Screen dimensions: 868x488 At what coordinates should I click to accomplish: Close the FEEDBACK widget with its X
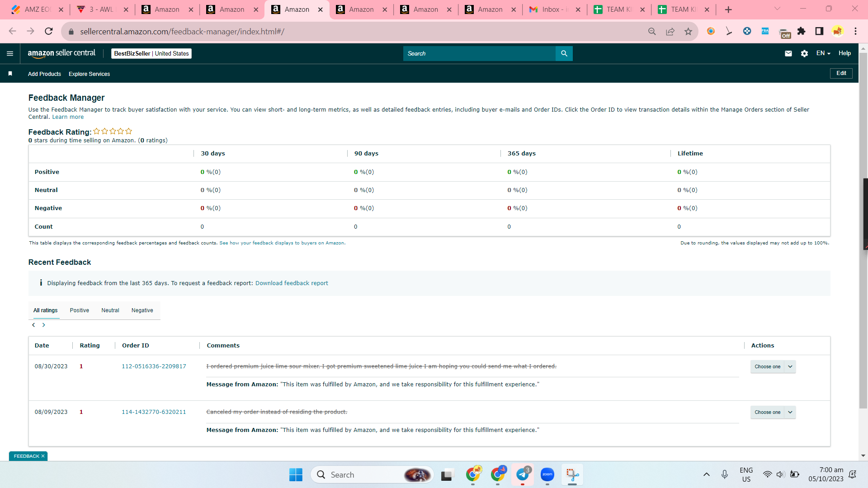[43, 456]
